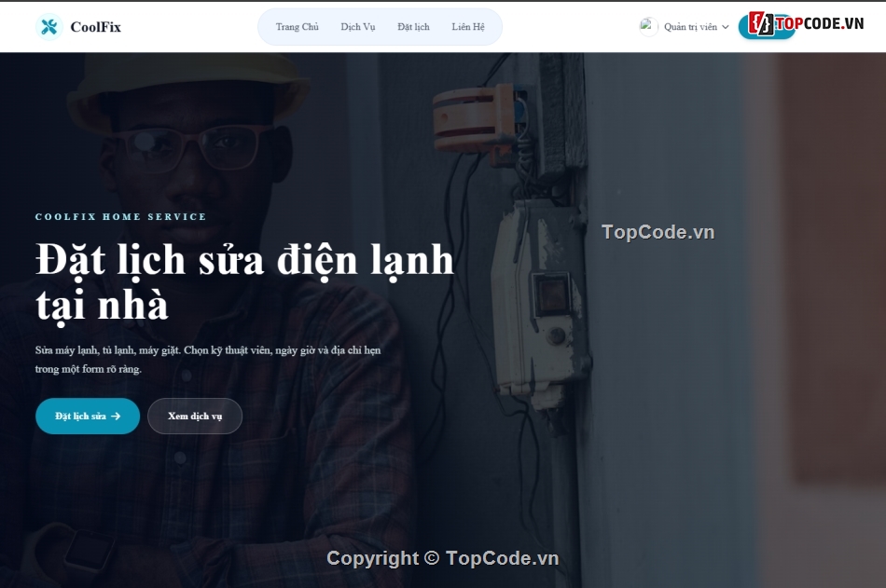
Task: Click the Đặt lịch sửa button
Action: (88, 417)
